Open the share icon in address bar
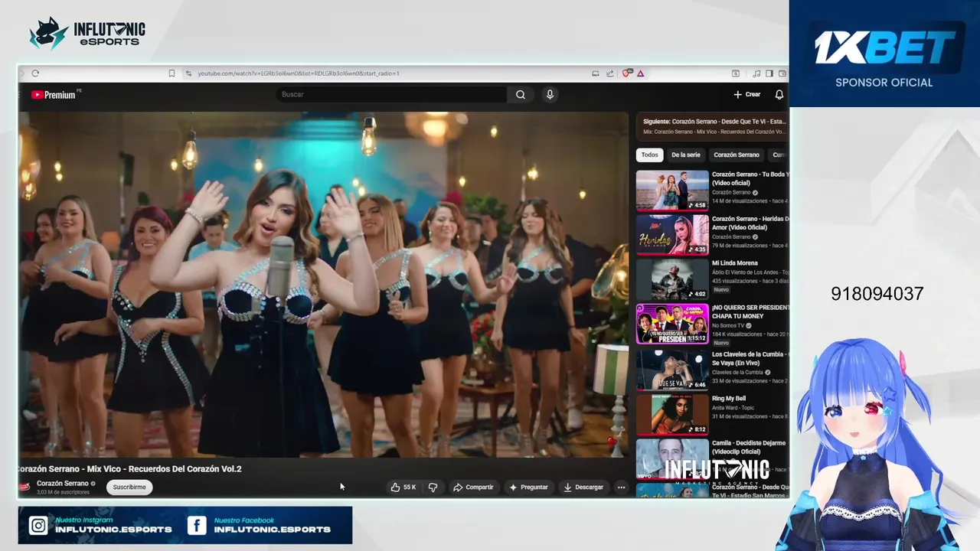Screen dimensions: 980x551 (x=610, y=73)
